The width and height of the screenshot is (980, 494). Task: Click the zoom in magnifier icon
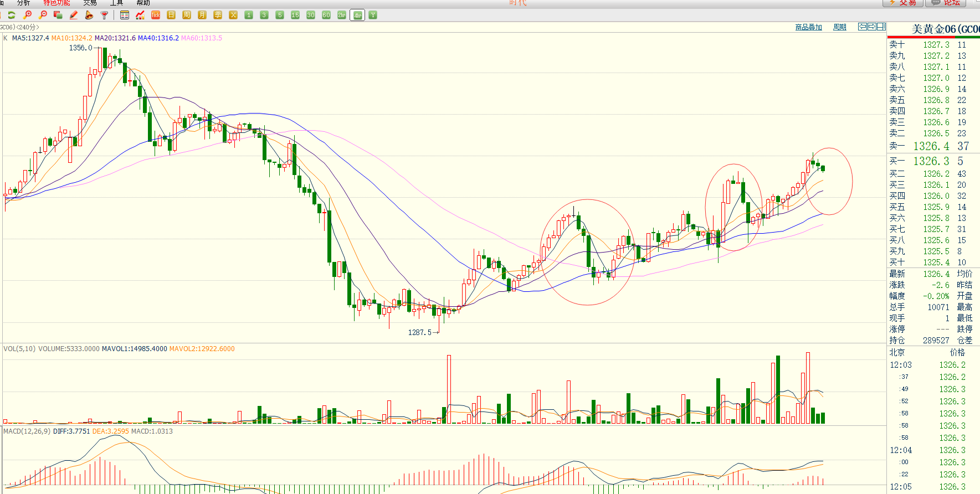27,15
